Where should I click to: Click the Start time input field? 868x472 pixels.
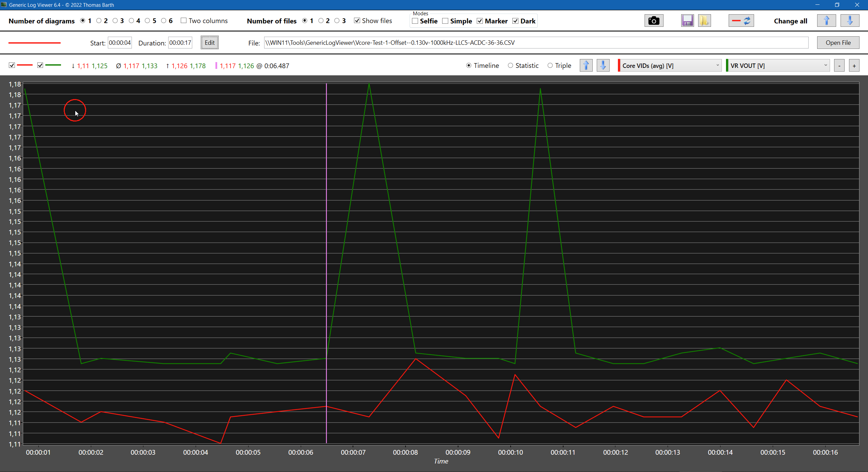120,43
